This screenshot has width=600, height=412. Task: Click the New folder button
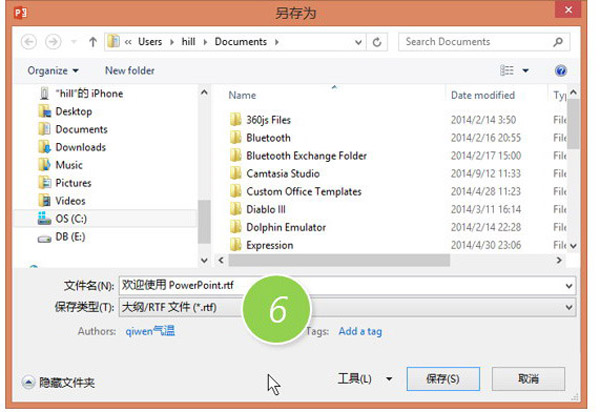click(130, 71)
